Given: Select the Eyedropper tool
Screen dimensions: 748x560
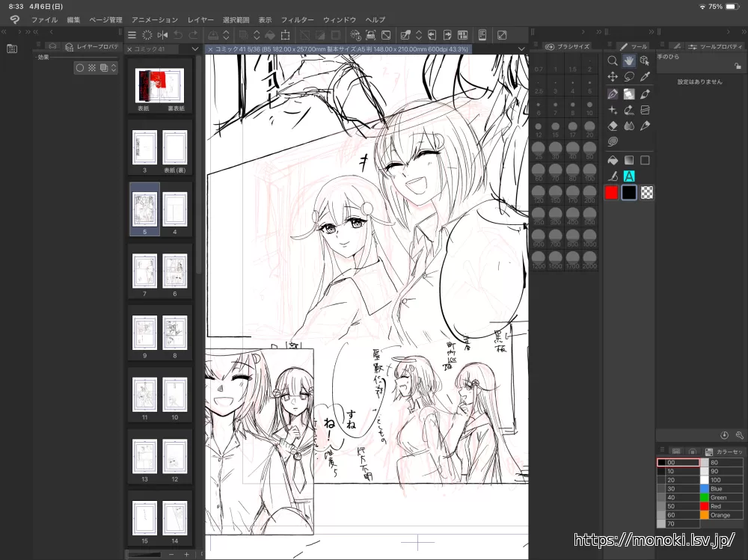Looking at the screenshot, I should pyautogui.click(x=645, y=77).
